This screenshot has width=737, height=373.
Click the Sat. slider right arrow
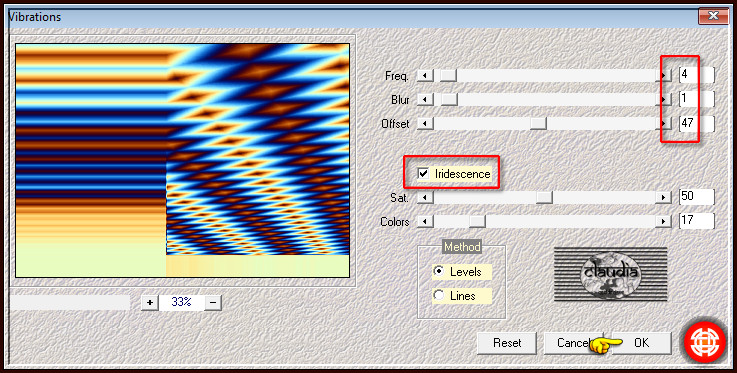point(663,198)
